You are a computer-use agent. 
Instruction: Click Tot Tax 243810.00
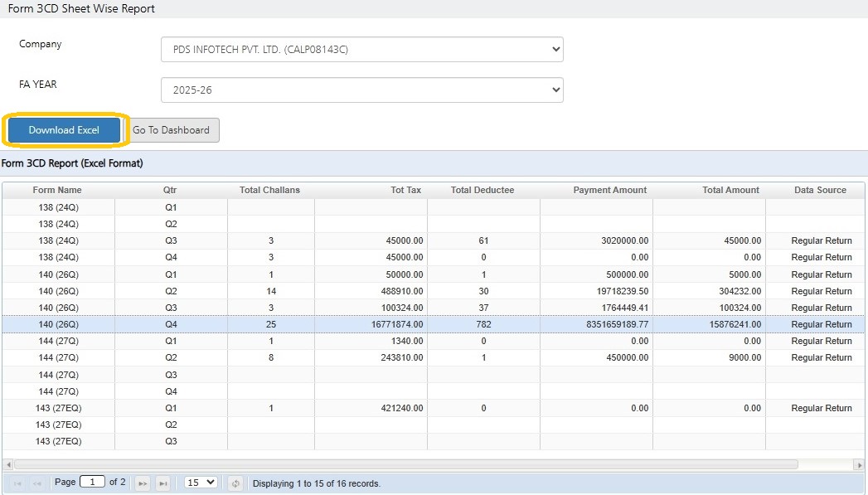(402, 357)
